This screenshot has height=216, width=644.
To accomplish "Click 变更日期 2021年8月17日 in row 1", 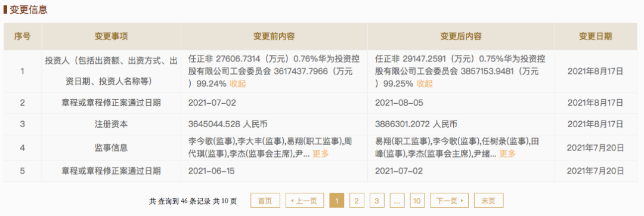I will [596, 71].
